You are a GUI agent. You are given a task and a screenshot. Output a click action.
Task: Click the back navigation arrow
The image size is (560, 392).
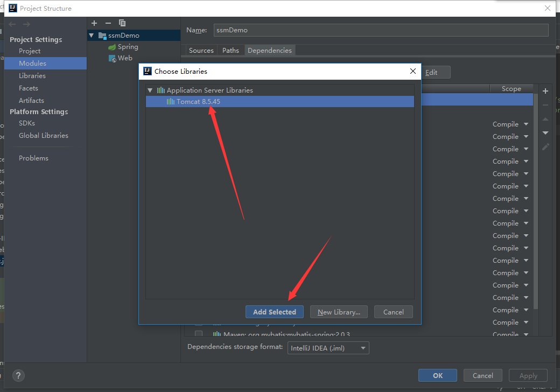[x=12, y=24]
